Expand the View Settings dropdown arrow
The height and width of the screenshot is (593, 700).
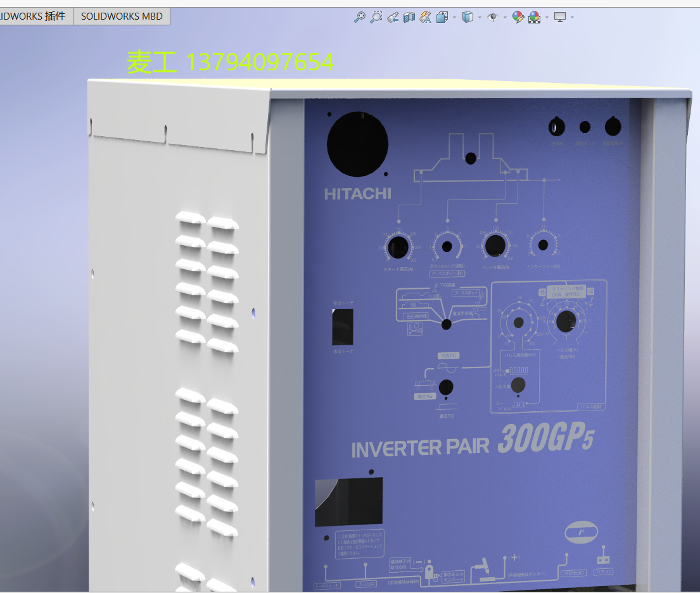click(x=572, y=18)
